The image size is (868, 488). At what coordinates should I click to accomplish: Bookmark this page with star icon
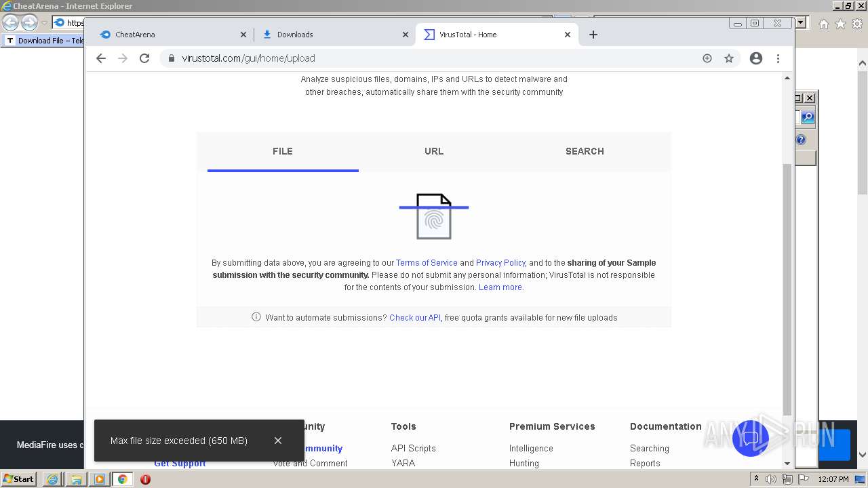tap(729, 58)
